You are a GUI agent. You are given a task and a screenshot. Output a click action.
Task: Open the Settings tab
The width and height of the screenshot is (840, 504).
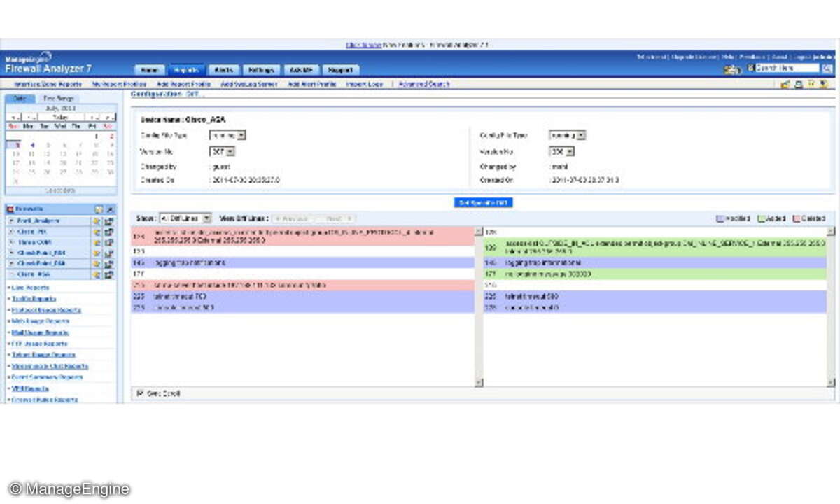pos(262,70)
